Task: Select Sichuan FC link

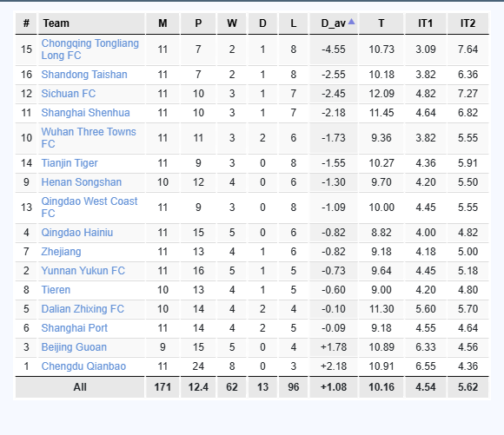Action: pos(69,94)
